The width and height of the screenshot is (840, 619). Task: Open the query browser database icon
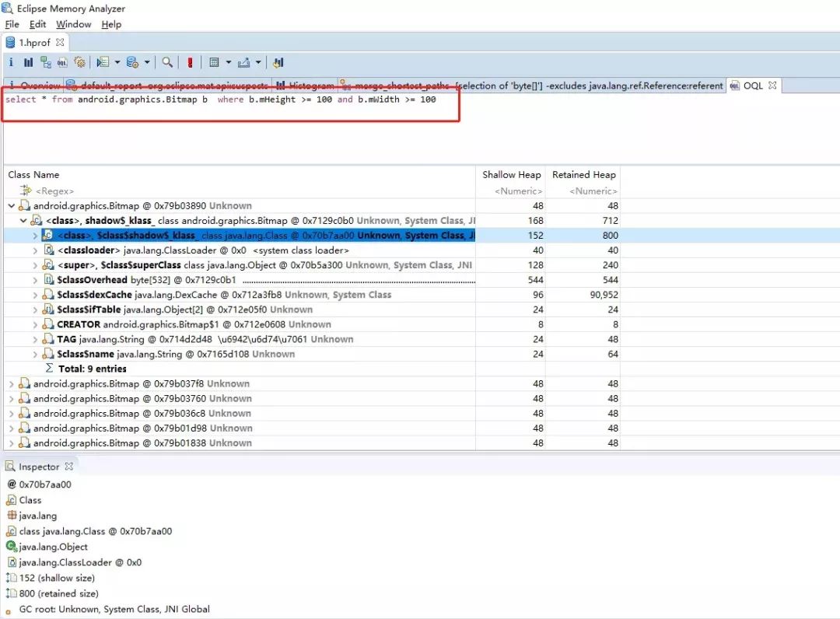132,63
